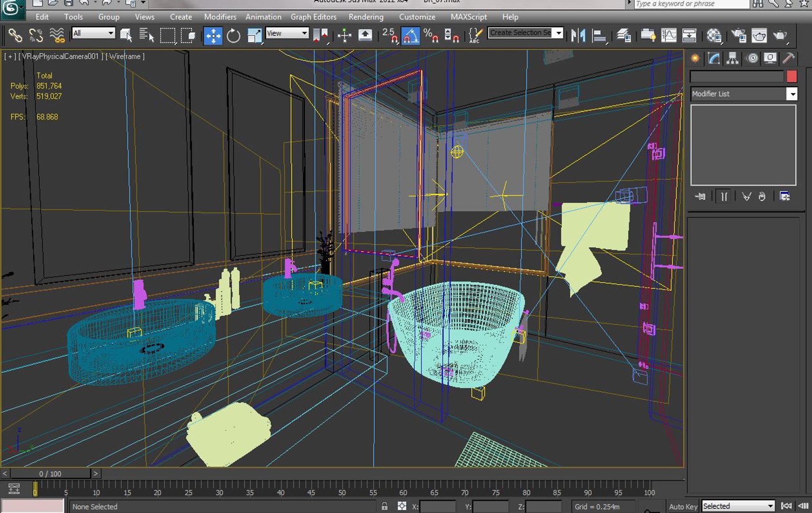The height and width of the screenshot is (513, 812).
Task: Open the Material Editor
Action: click(x=714, y=35)
